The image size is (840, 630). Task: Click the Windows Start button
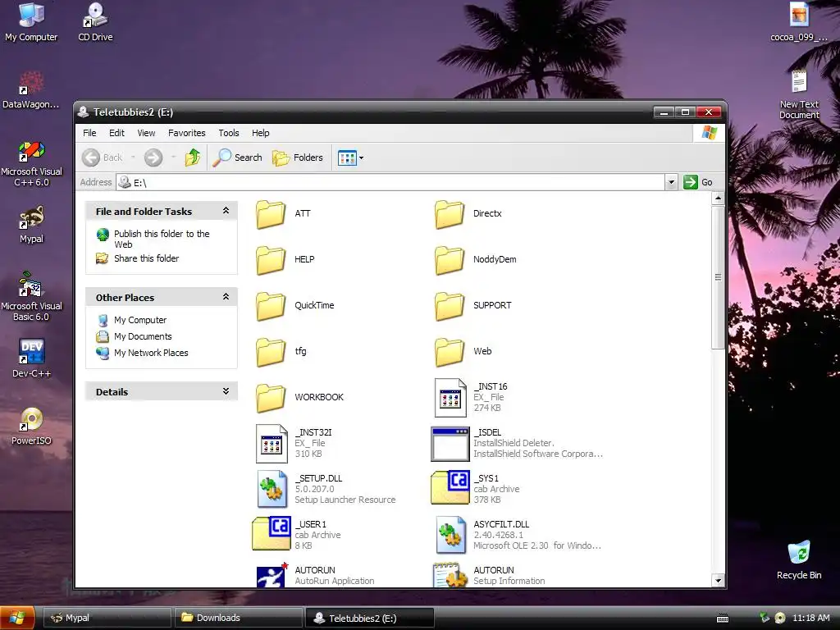(17, 619)
